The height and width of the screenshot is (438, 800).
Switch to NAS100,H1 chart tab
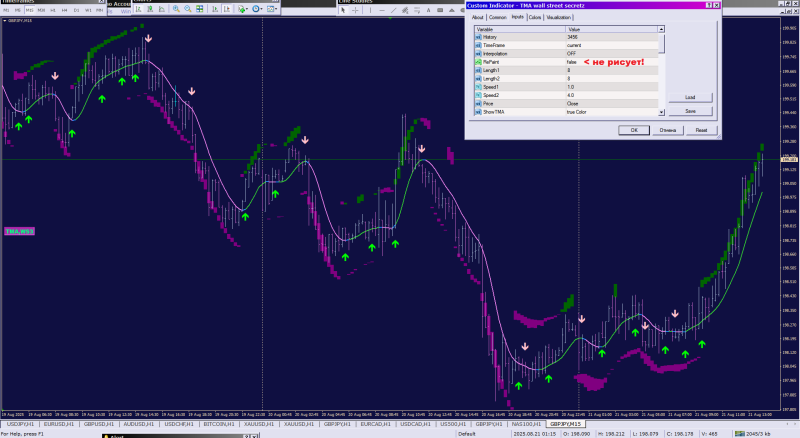(526, 424)
